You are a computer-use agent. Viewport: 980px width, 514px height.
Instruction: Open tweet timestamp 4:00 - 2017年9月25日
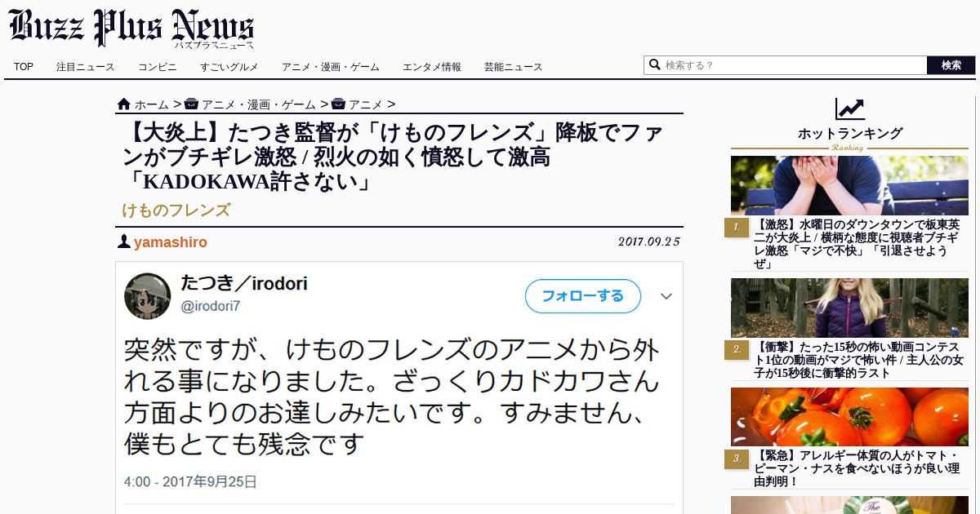(x=190, y=481)
